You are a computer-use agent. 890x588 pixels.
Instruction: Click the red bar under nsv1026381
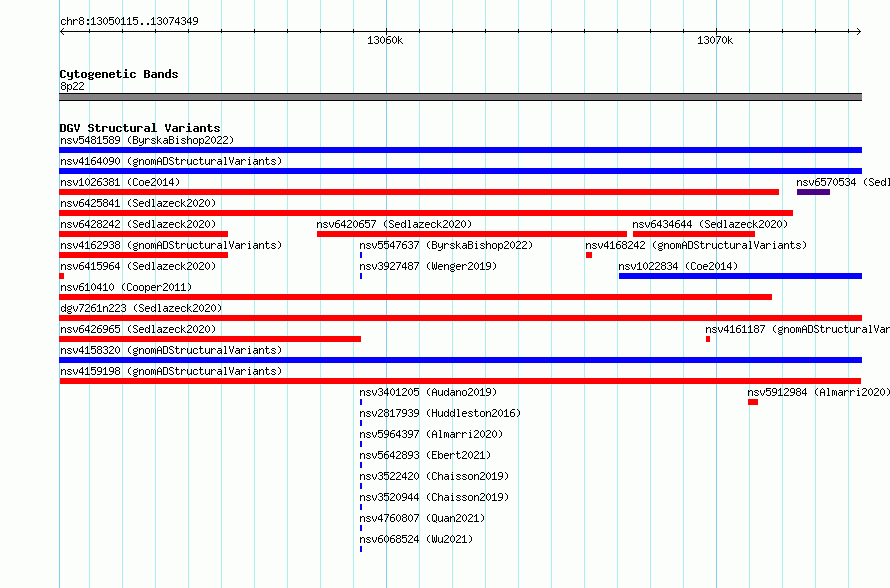coord(419,192)
